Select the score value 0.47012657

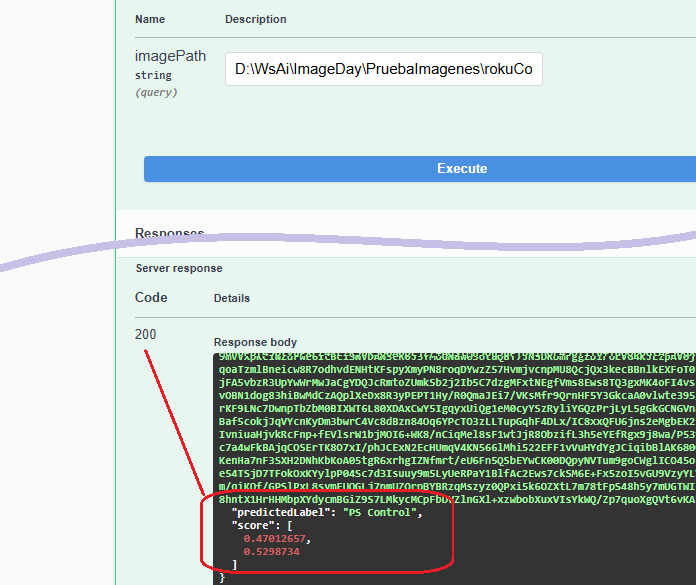click(x=275, y=538)
